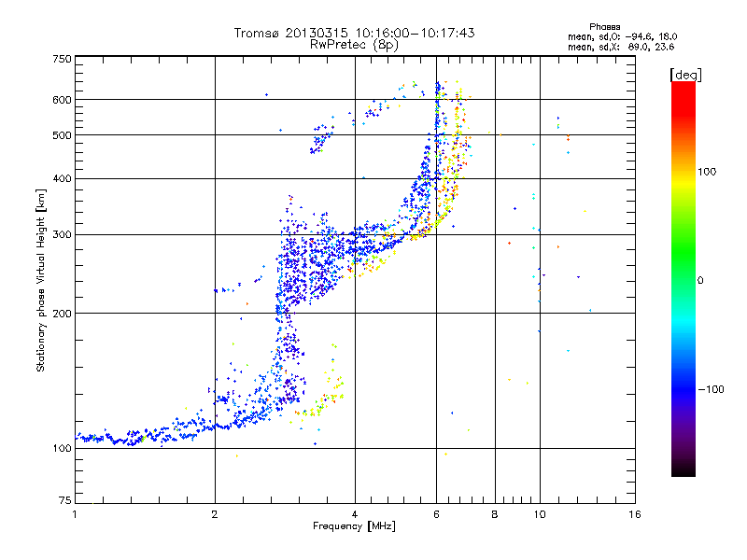Image resolution: width=747 pixels, height=560 pixels.
Task: Click the 'mean, sd,X: 89.0, 23.6' text
Action: [x=621, y=47]
